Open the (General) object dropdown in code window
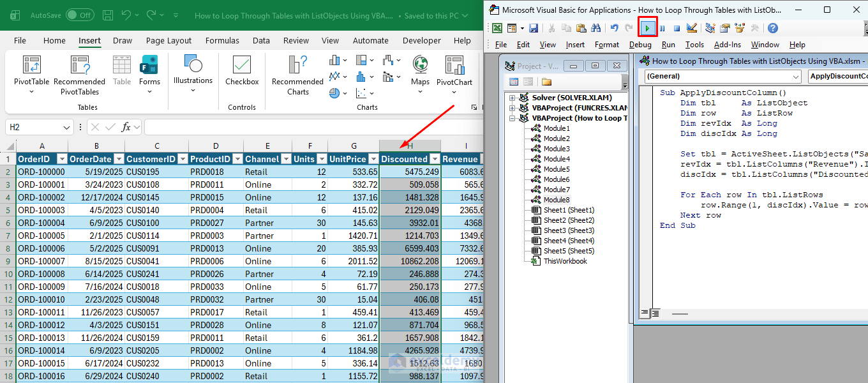This screenshot has height=383, width=868. (x=795, y=77)
